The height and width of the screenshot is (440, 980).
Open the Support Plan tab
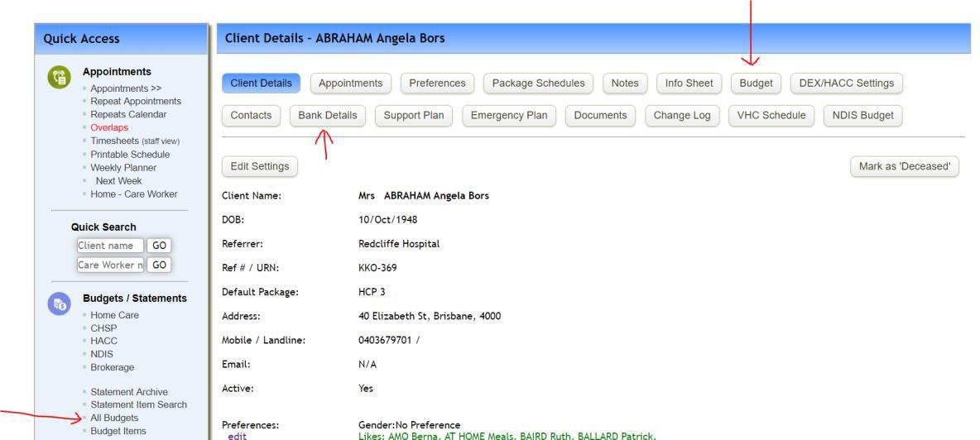413,115
